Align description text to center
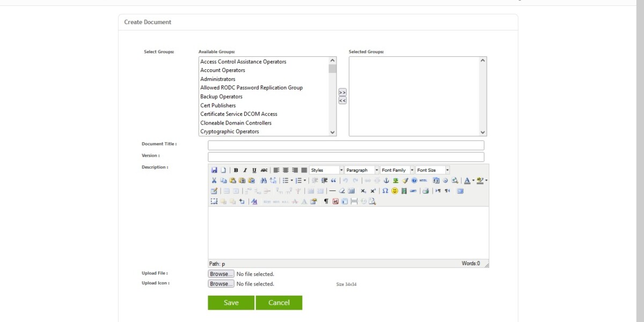Screen dimensions: 644x322 pyautogui.click(x=285, y=170)
